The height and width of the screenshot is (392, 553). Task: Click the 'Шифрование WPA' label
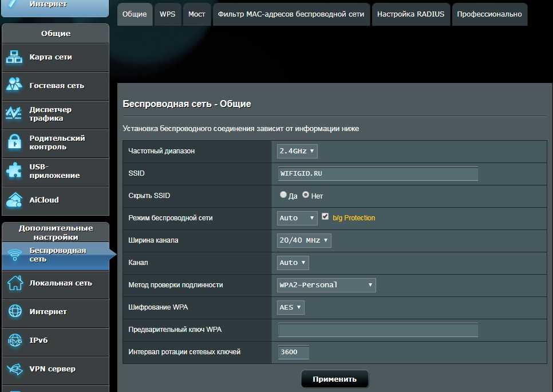158,307
